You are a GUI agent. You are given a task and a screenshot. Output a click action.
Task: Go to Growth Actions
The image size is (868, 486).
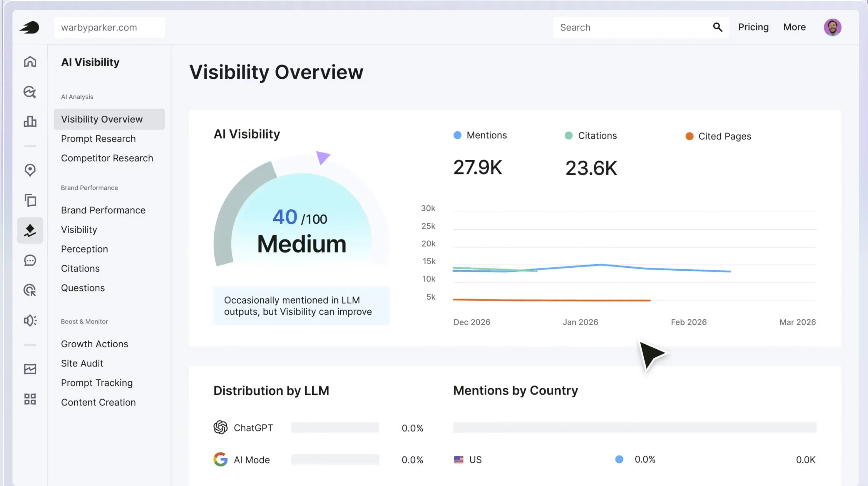(95, 344)
